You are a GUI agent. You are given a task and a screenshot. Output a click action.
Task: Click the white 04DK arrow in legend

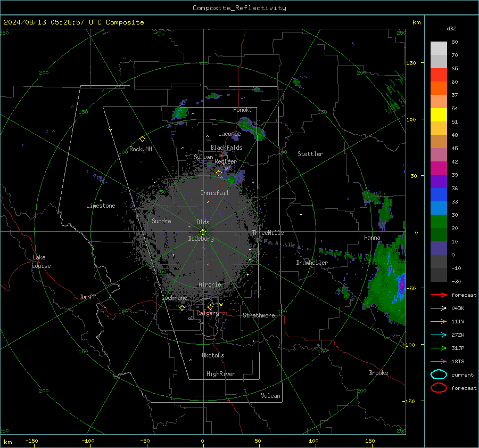439,308
